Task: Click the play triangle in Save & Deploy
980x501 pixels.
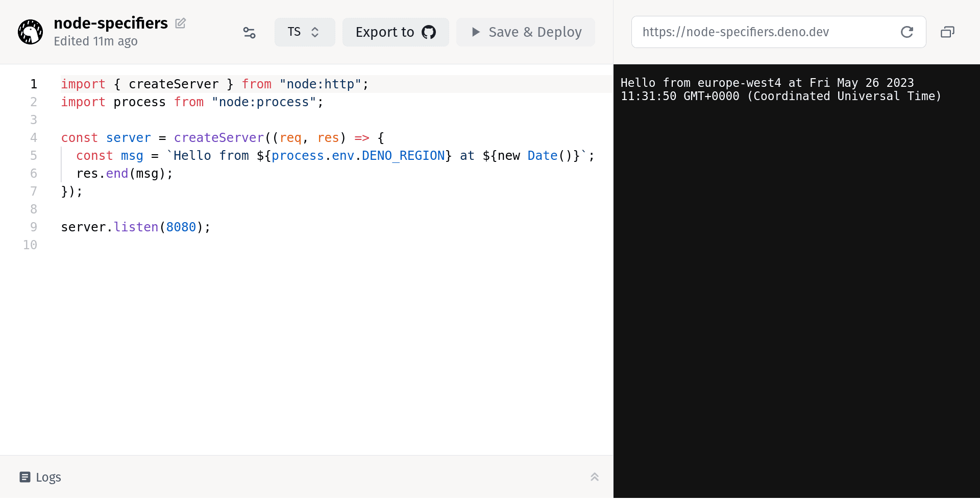Action: tap(475, 32)
